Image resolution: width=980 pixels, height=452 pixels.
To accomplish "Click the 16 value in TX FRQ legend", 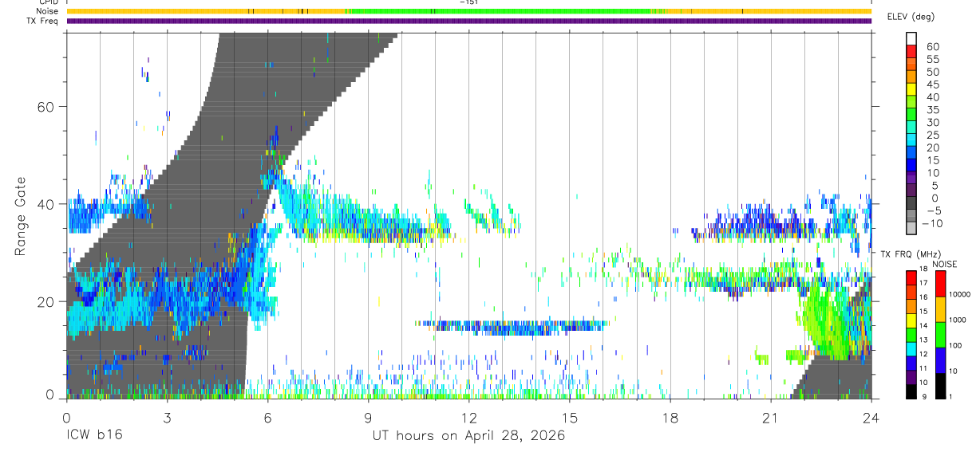I will click(923, 297).
